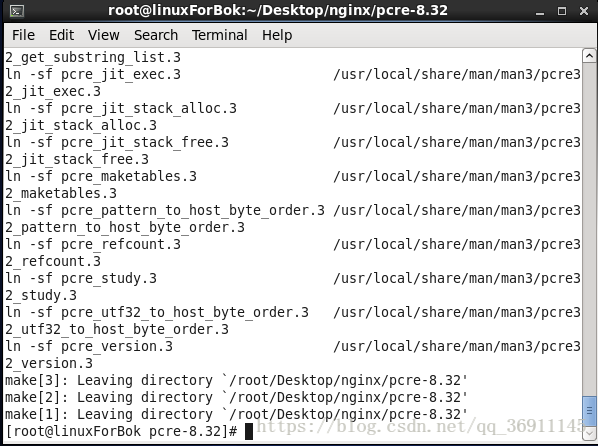Click the scrollbar up arrow

589,56
